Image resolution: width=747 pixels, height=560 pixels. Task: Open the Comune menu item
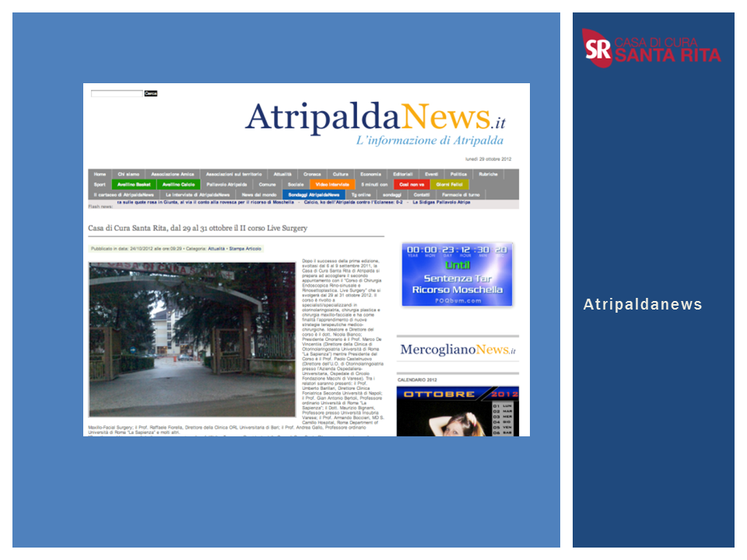point(267,184)
